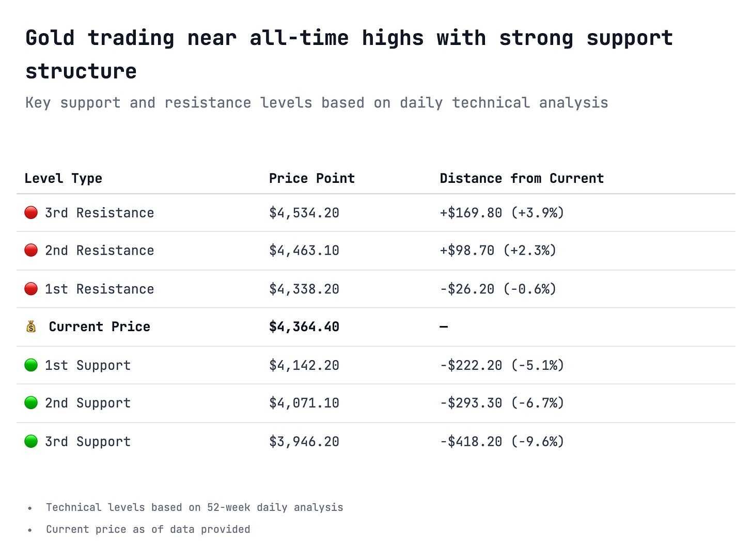Click the money bag icon beside Current Price
Image resolution: width=752 pixels, height=560 pixels.
tap(31, 326)
